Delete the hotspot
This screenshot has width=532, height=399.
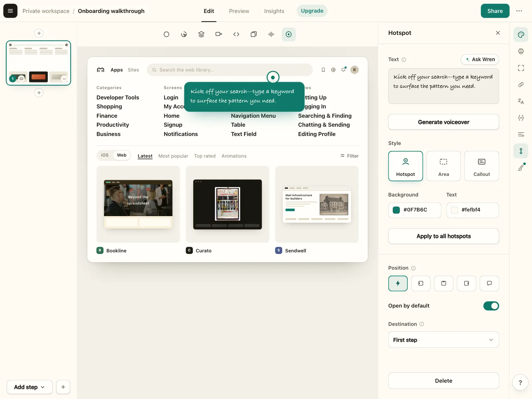click(x=444, y=381)
